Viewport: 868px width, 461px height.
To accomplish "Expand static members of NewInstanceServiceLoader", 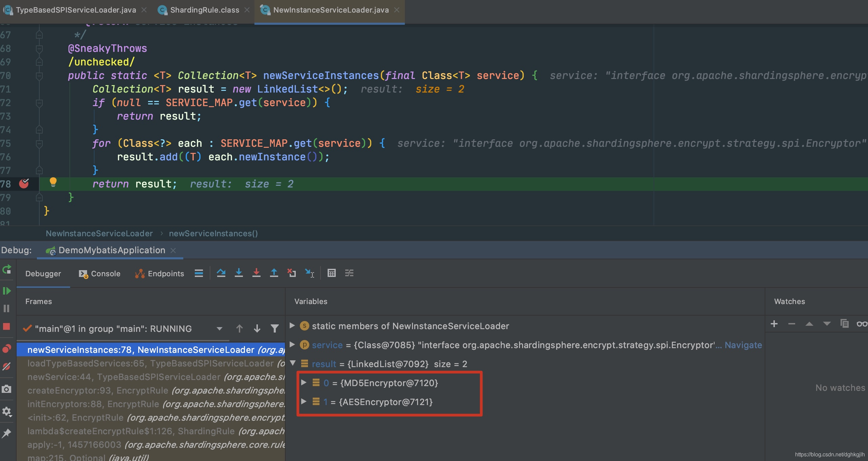I will click(292, 325).
